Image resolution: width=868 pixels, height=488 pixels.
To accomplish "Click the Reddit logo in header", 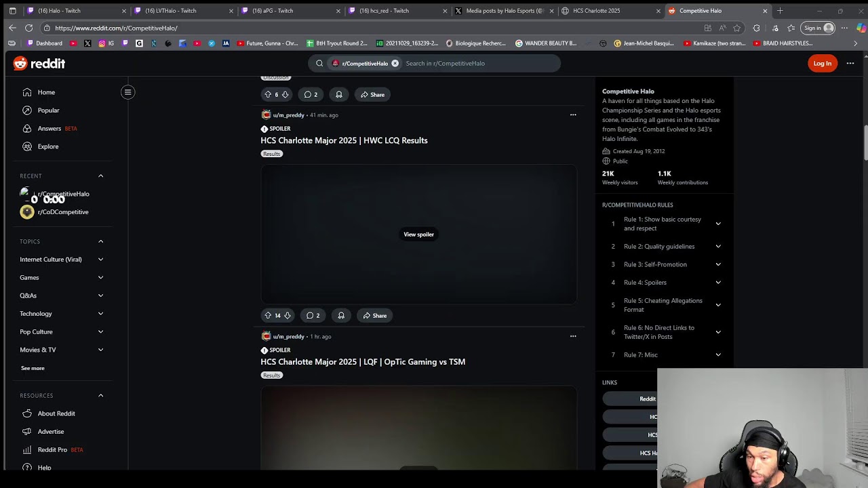I will (x=39, y=63).
